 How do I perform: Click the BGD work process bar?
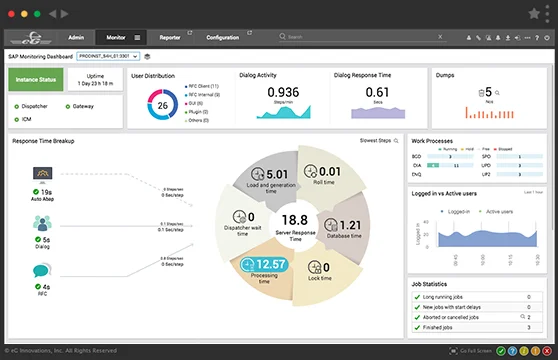[x=450, y=157]
